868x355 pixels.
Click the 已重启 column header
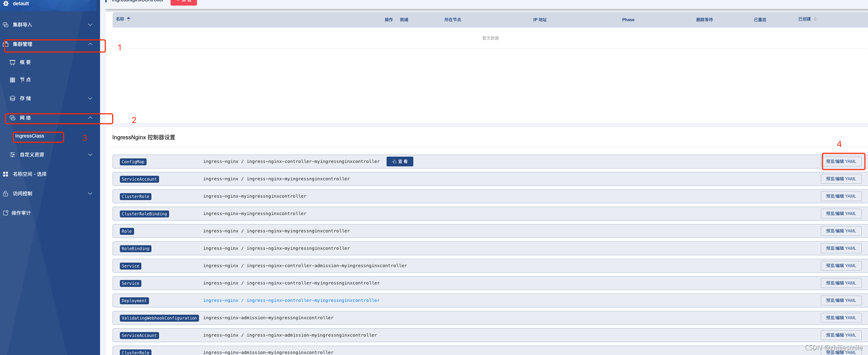(760, 20)
